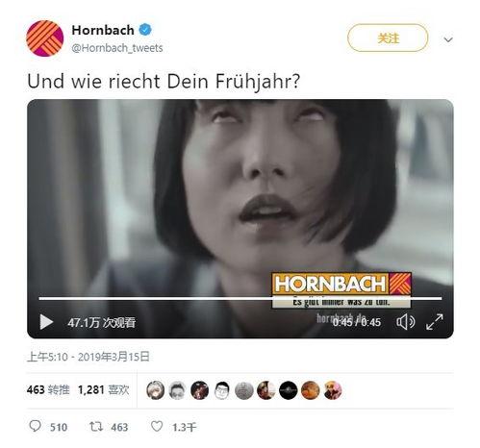The image size is (480, 448).
Task: View the 1,281 喜欢 likes list
Action: pyautogui.click(x=104, y=389)
